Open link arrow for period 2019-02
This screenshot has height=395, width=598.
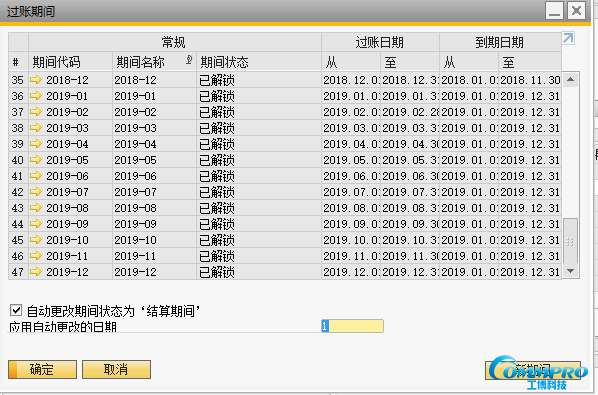pyautogui.click(x=36, y=112)
